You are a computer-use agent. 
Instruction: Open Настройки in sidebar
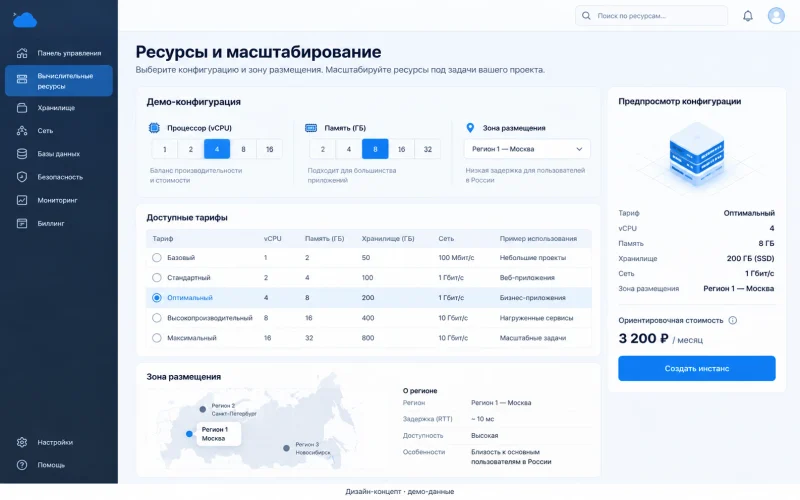pyautogui.click(x=59, y=442)
